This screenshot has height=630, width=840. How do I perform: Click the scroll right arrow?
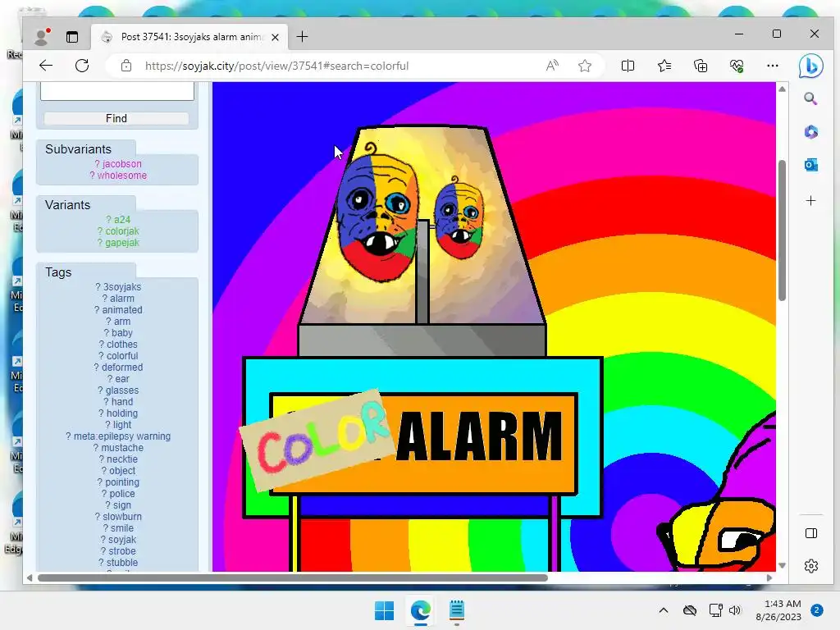click(x=769, y=577)
